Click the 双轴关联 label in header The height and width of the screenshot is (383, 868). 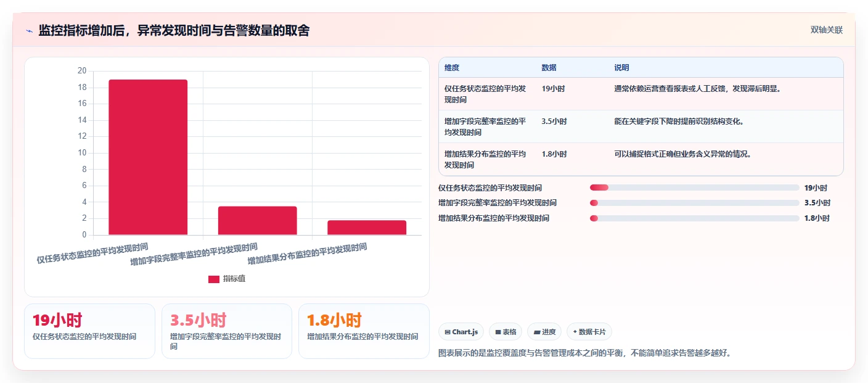[x=826, y=30]
